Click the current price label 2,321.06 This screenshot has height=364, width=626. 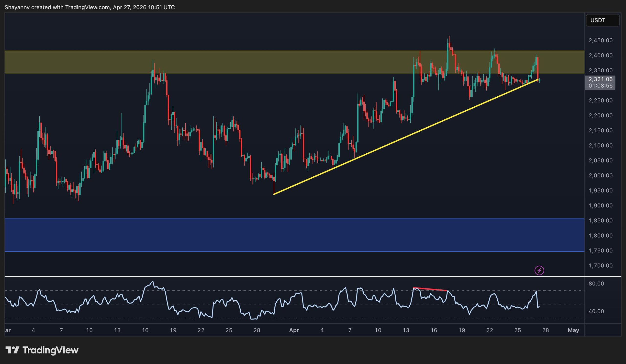[x=600, y=79]
